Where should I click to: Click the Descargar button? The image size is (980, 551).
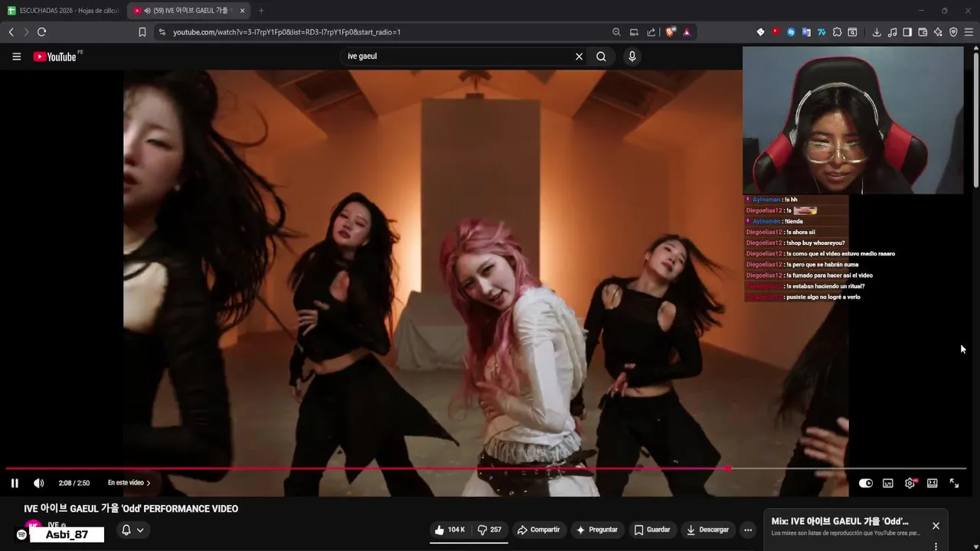click(x=707, y=530)
